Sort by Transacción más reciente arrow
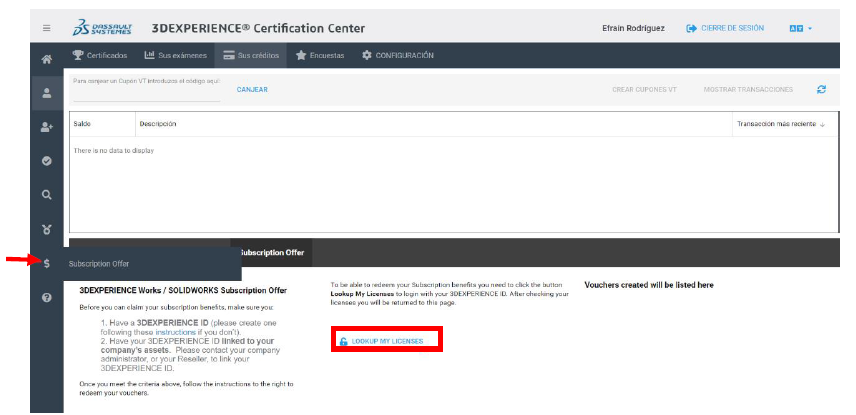 coord(823,124)
